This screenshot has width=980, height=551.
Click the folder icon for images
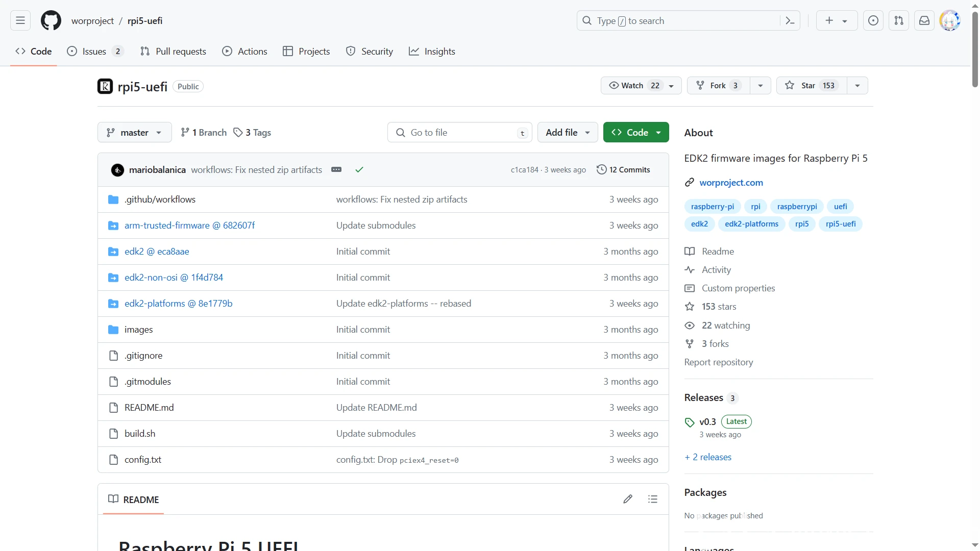113,330
